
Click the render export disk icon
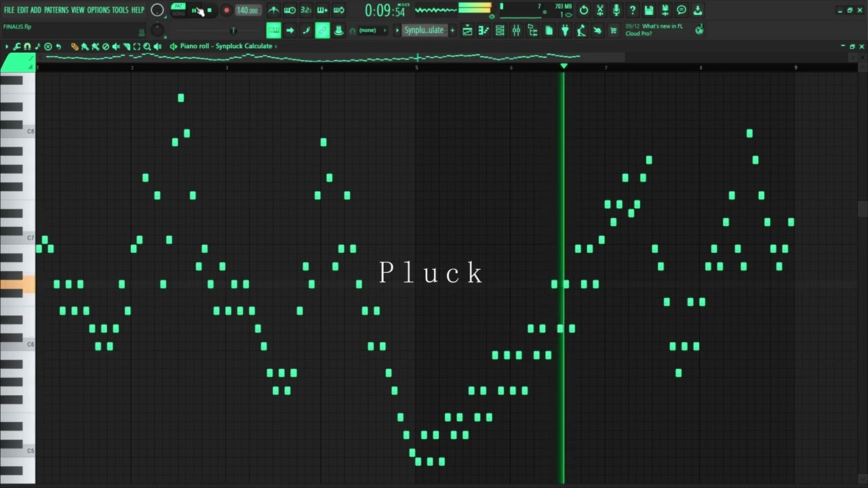coord(665,10)
